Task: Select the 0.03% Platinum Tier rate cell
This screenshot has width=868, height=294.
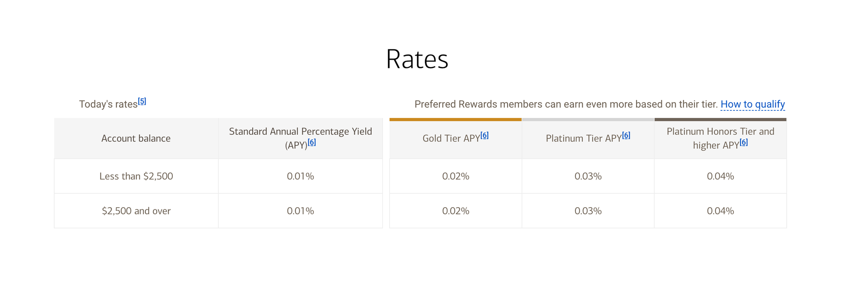Action: [588, 210]
